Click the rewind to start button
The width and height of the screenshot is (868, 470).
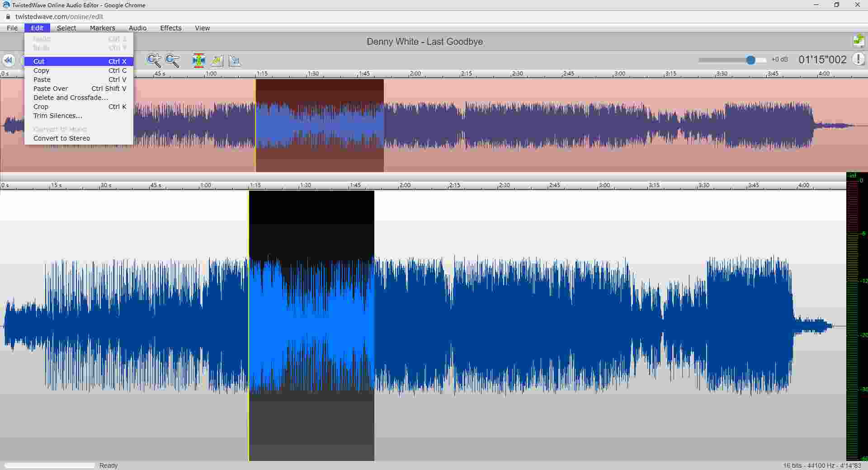tap(8, 60)
